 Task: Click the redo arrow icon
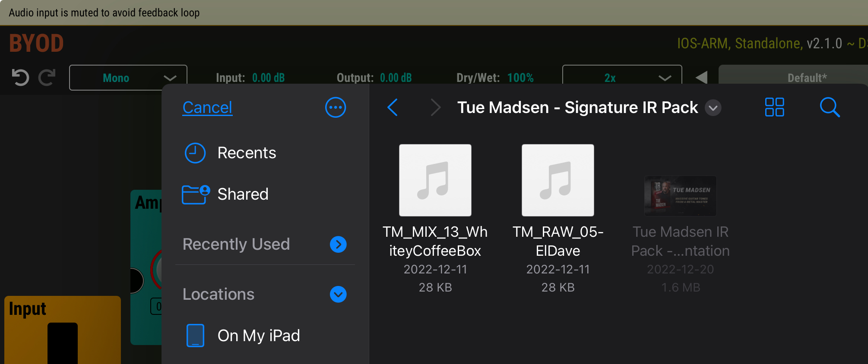(47, 78)
